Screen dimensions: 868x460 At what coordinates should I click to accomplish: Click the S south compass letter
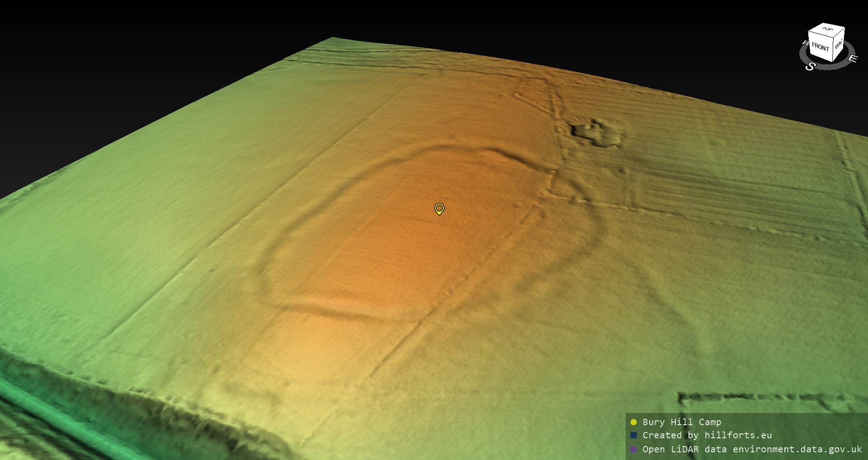[810, 66]
